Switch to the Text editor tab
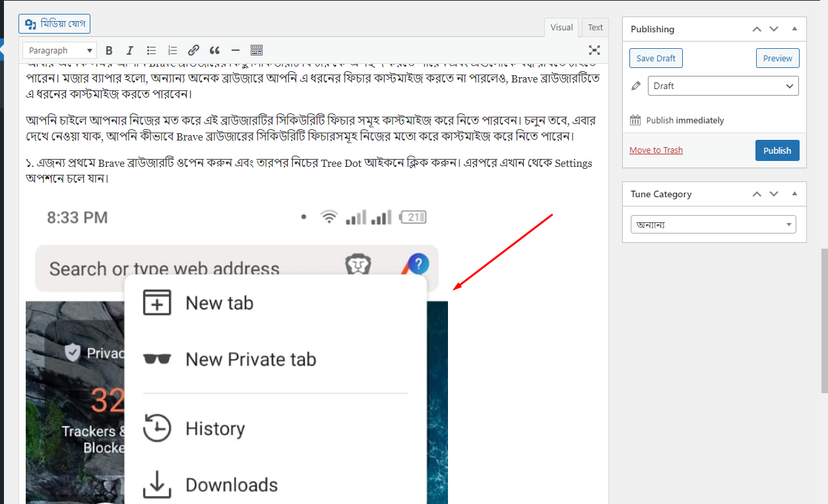This screenshot has height=504, width=828. (x=594, y=27)
